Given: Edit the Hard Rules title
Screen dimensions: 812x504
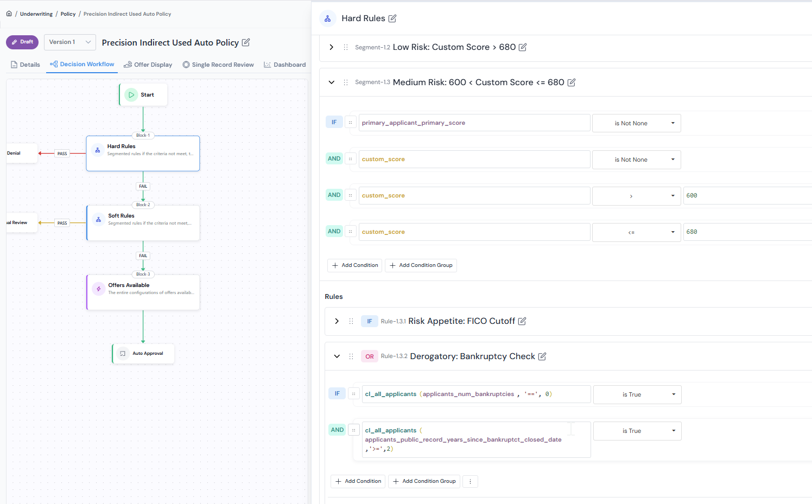Looking at the screenshot, I should [392, 18].
